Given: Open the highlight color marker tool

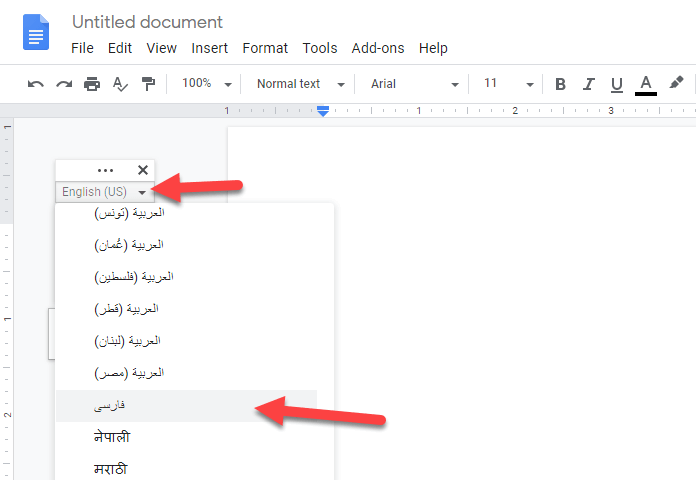Looking at the screenshot, I should (x=676, y=83).
